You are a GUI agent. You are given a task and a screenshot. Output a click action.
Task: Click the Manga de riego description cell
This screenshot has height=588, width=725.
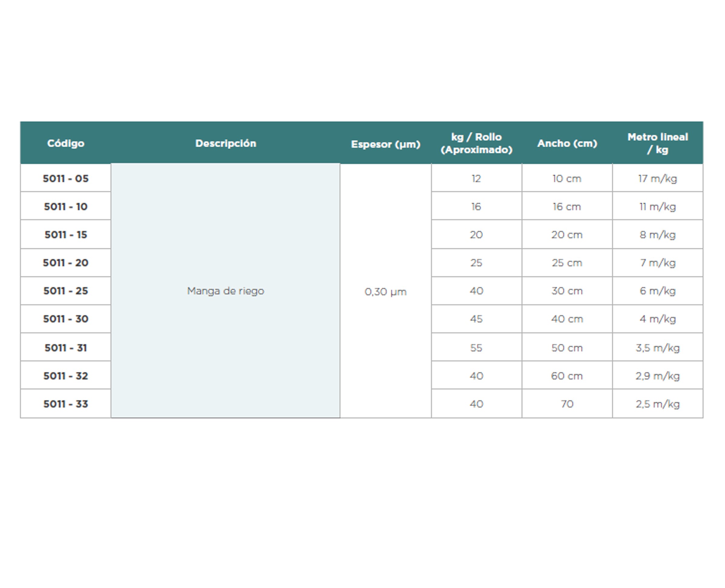[226, 291]
